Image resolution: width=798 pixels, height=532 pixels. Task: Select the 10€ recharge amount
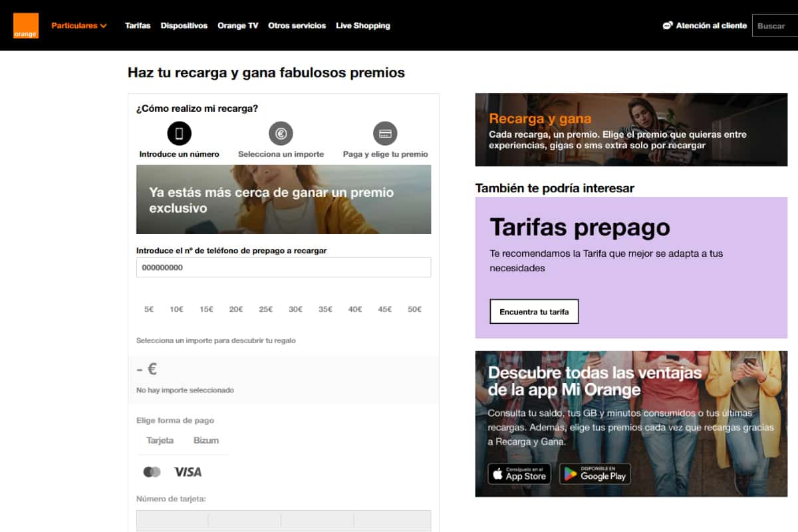176,309
